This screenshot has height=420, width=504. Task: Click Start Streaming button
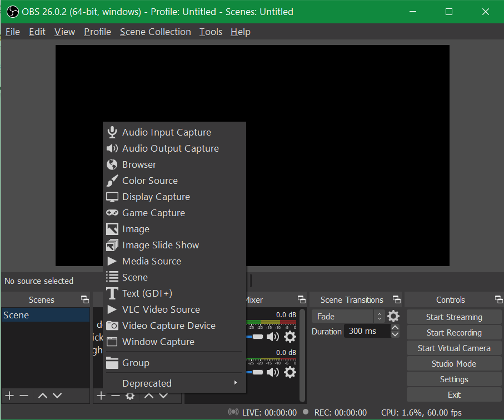[454, 317]
